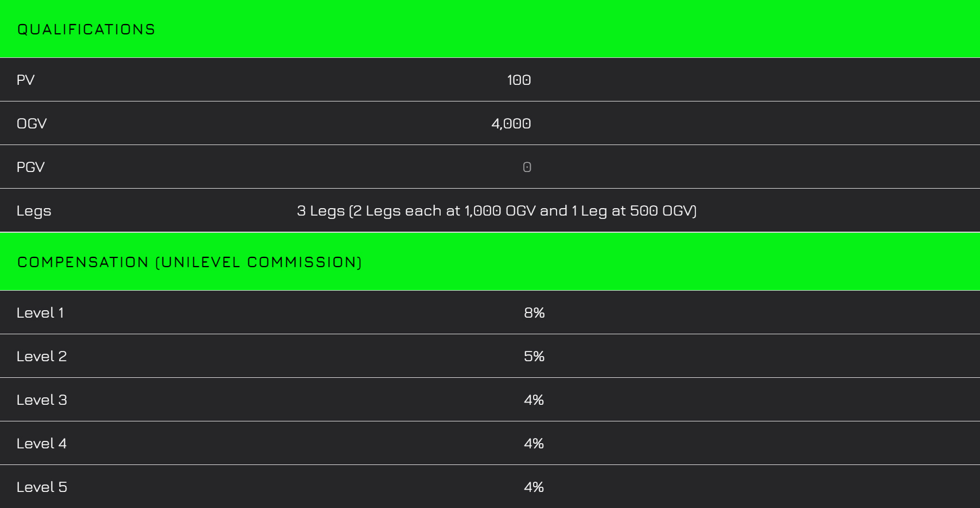Click the 3 Legs requirement description text
This screenshot has width=980, height=508.
(496, 210)
